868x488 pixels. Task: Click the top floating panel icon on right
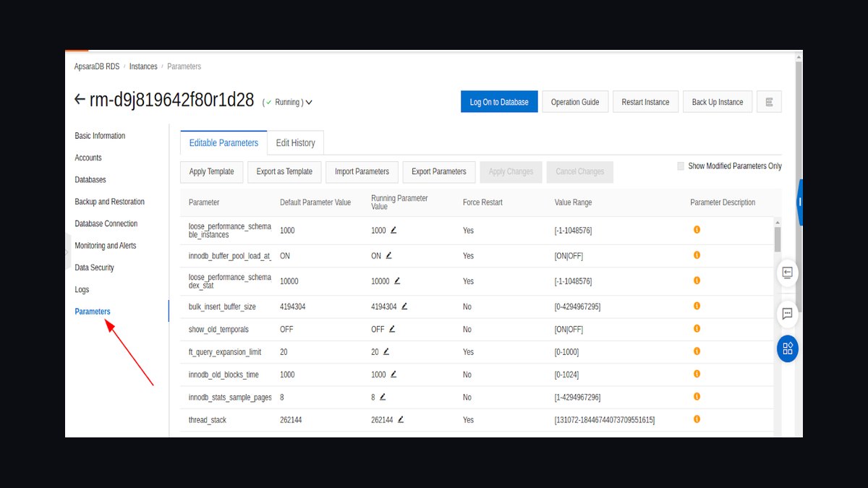(x=788, y=273)
